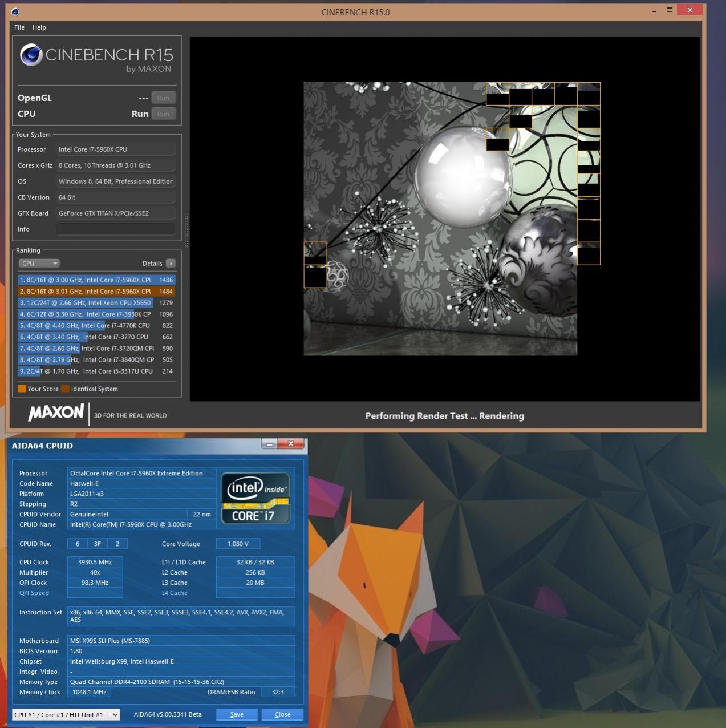Click the Motherboard MSI X99S SLI Plus value
726x728 pixels.
(x=181, y=641)
